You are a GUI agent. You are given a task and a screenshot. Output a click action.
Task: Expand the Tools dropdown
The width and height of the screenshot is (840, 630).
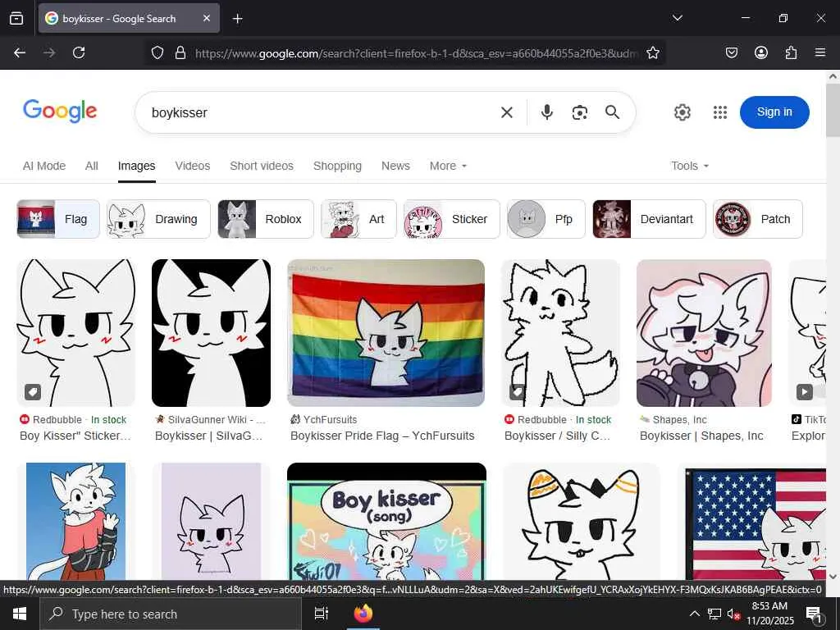point(690,166)
